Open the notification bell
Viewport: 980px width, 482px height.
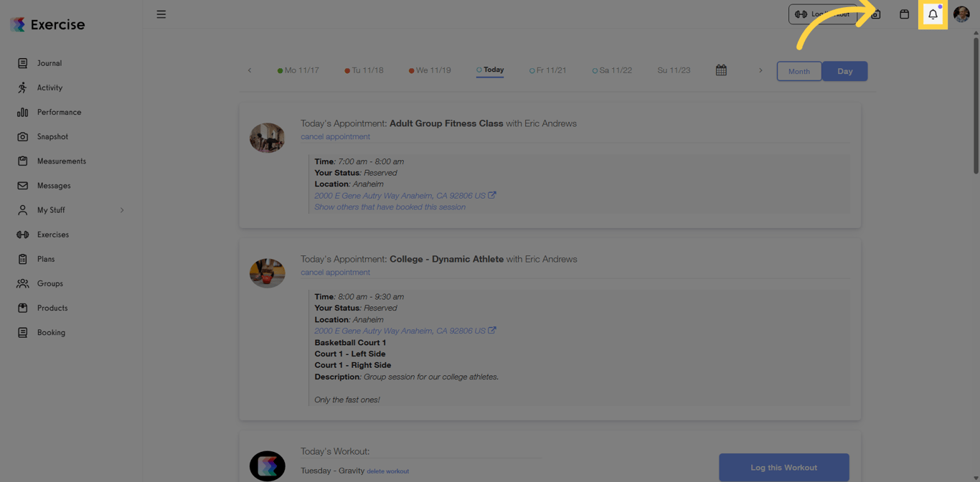(933, 14)
